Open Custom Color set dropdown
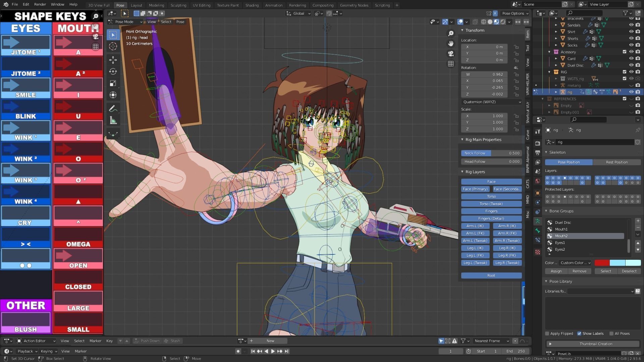Viewport: 644px width, 362px height. (576, 263)
